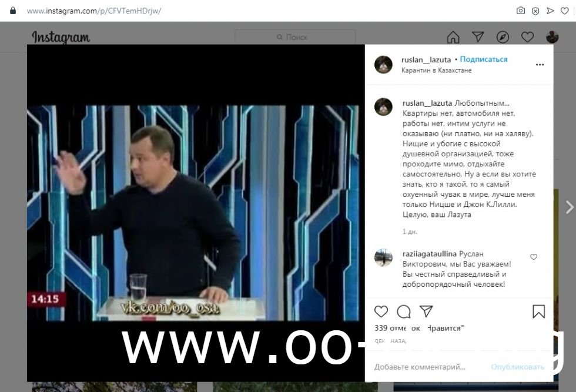Click the browser camera snapshot icon

521,11
